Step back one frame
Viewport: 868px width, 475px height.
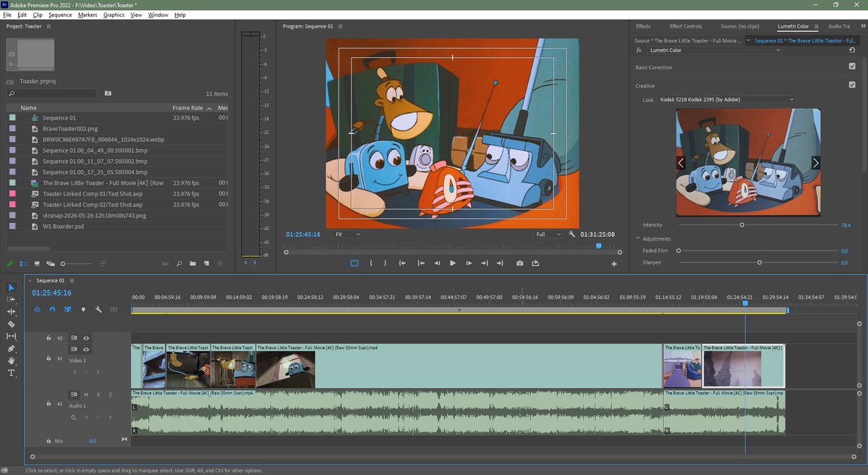pos(437,263)
